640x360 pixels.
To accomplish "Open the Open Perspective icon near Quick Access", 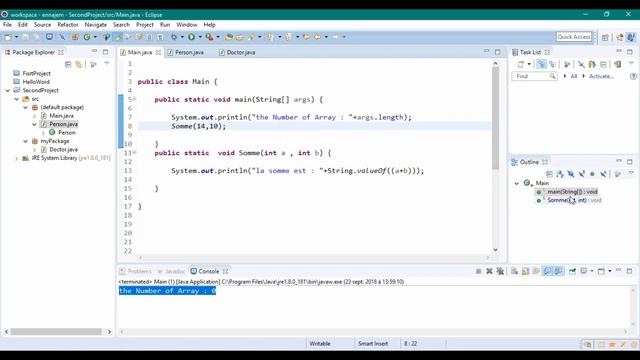I will point(605,37).
